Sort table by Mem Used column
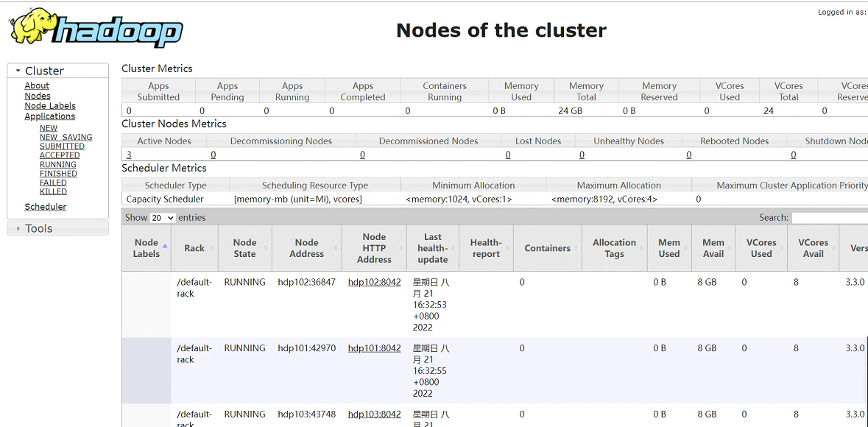The image size is (868, 427). 669,248
